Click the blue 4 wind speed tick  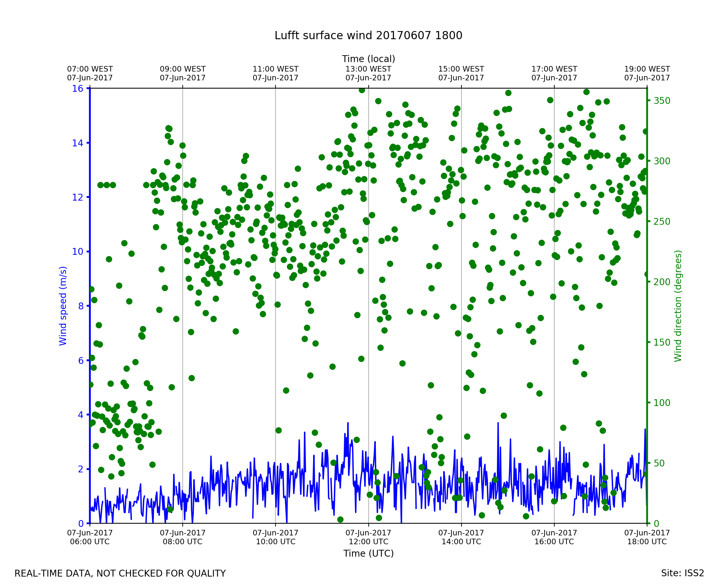click(x=80, y=415)
